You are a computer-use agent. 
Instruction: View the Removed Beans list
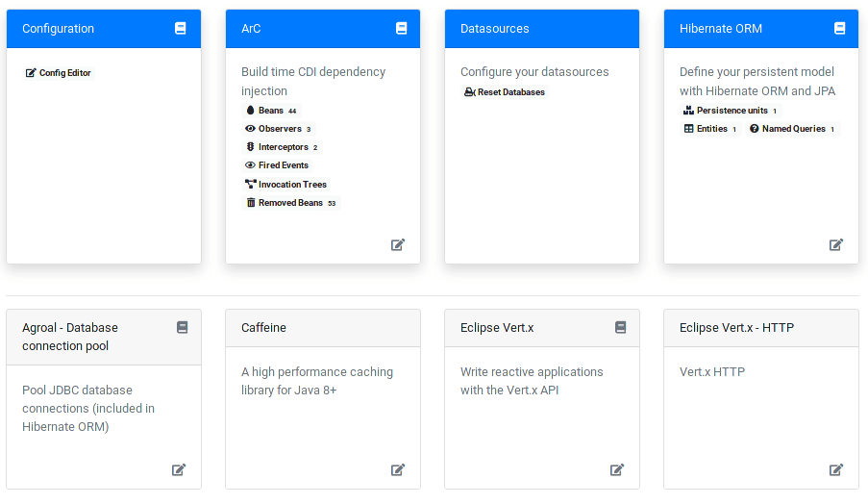point(290,203)
